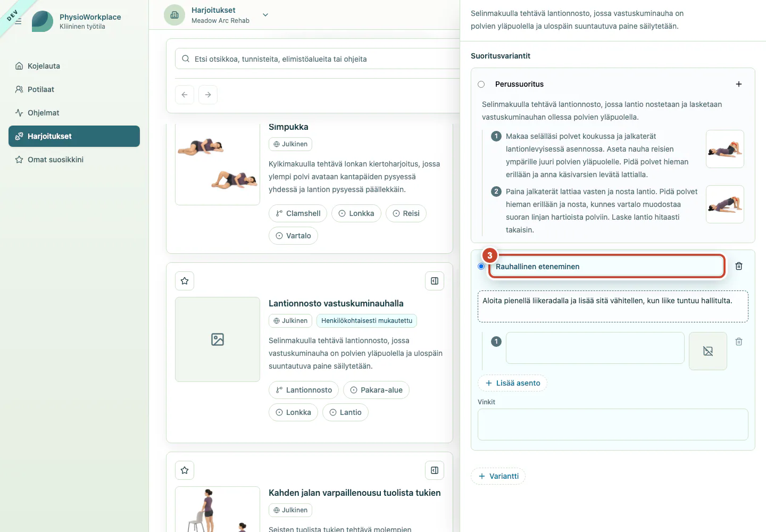Screen dimensions: 766x532
Task: Click the PhysioWorkplace leaf logo
Action: click(43, 21)
